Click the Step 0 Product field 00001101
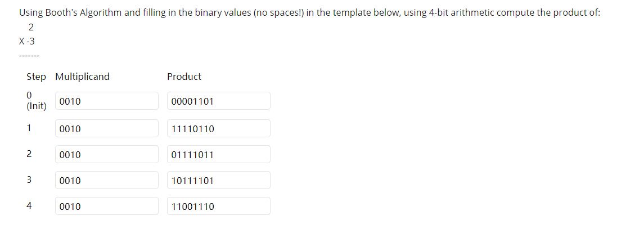Viewport: 644px width, 229px height. click(x=218, y=101)
